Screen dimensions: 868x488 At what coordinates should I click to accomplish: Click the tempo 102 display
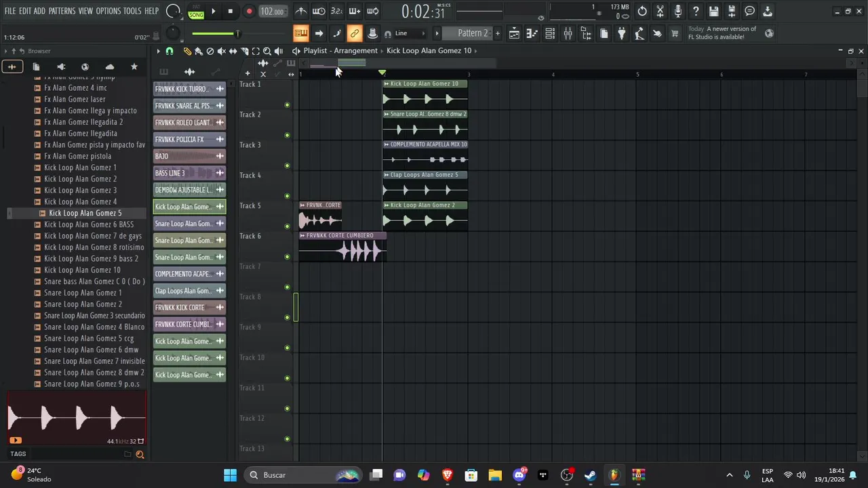pyautogui.click(x=272, y=11)
